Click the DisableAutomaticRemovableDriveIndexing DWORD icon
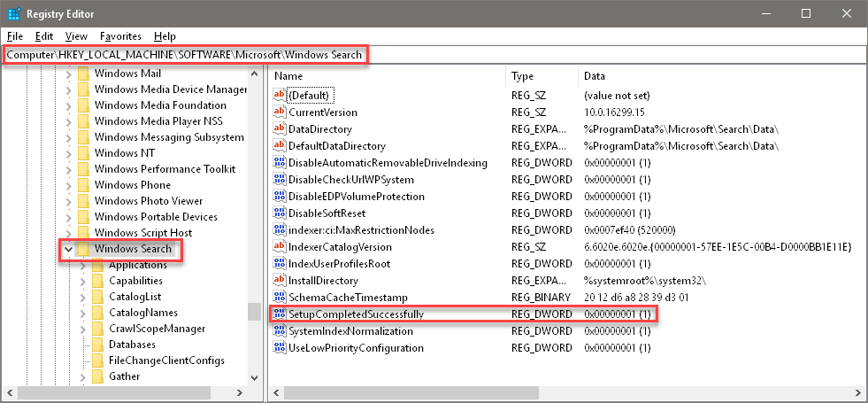 point(280,163)
